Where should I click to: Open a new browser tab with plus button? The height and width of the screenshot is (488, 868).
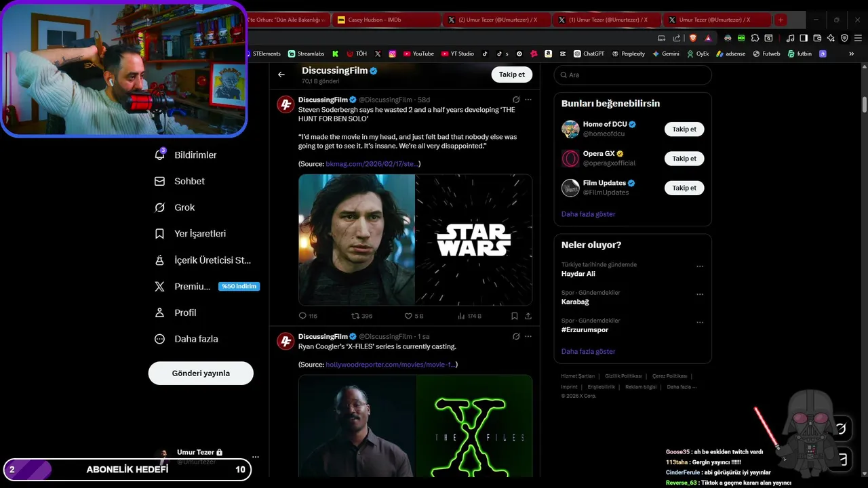click(x=781, y=20)
